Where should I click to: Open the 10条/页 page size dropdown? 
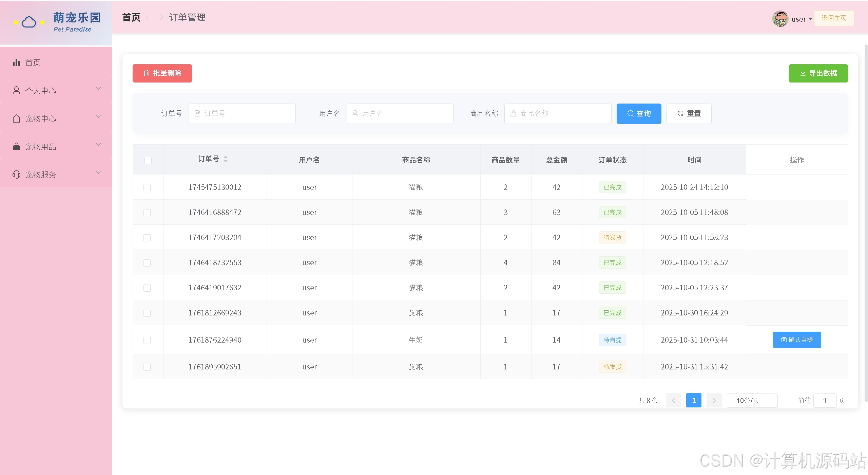tap(752, 401)
